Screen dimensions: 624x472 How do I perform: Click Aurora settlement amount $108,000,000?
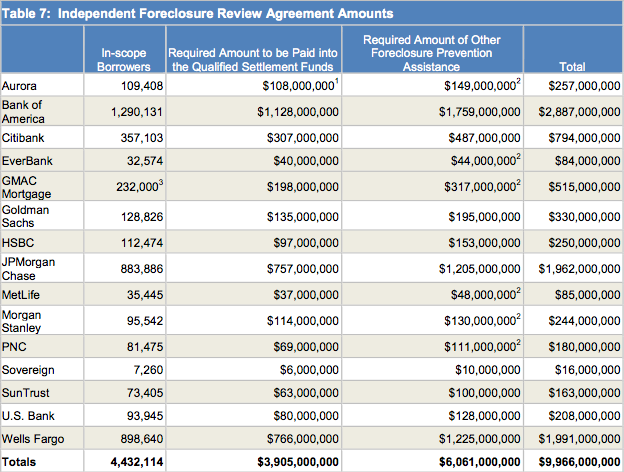click(300, 85)
